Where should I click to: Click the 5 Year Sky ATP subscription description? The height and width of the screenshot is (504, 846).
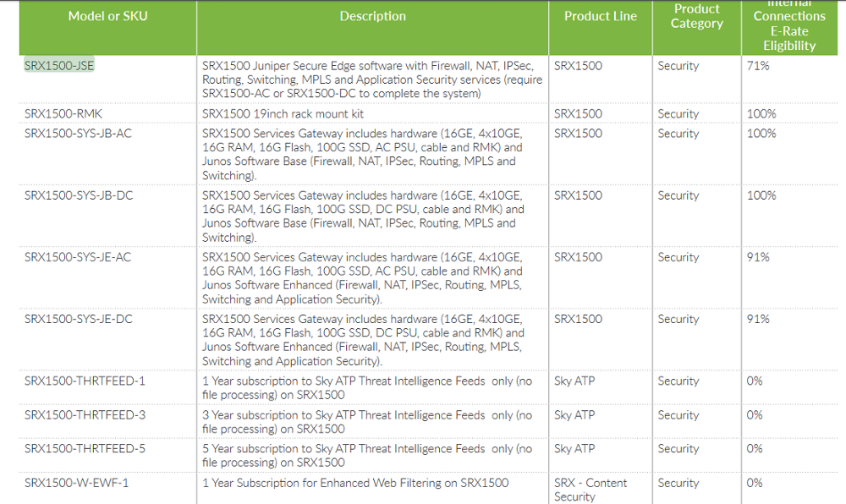(x=367, y=456)
